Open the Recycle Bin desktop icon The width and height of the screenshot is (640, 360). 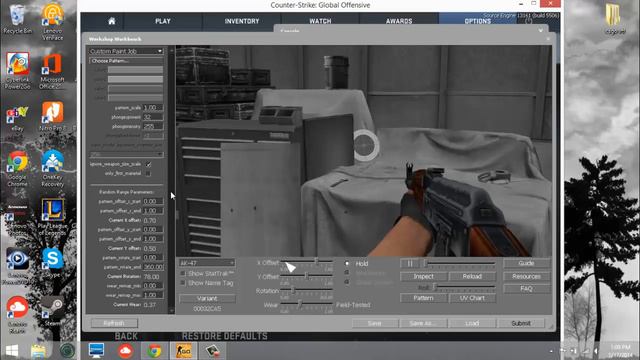pos(17,19)
